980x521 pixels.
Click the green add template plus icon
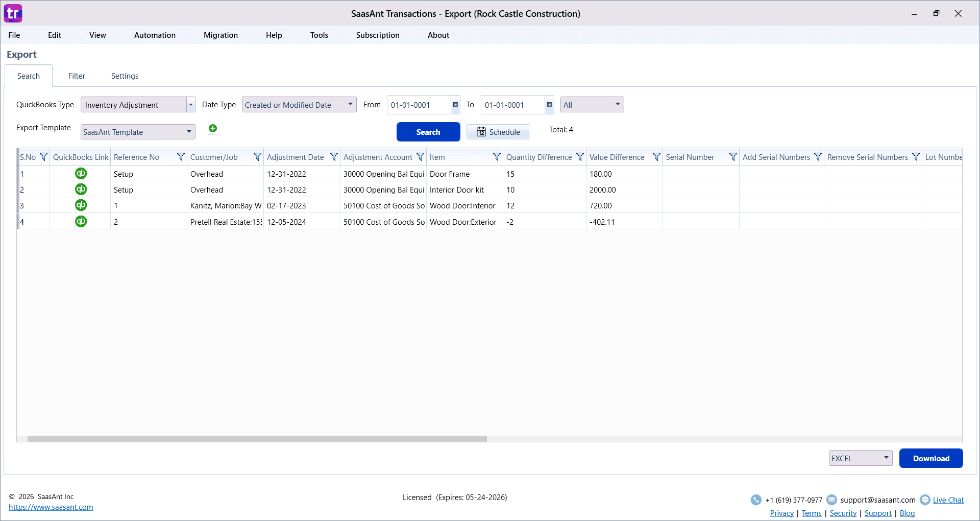tap(213, 129)
